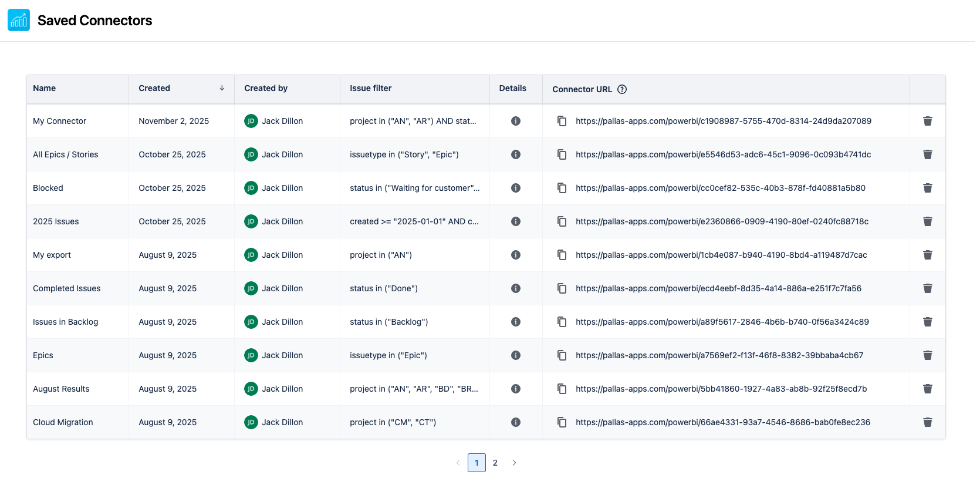
Task: Delete the My Connector row
Action: [x=928, y=121]
